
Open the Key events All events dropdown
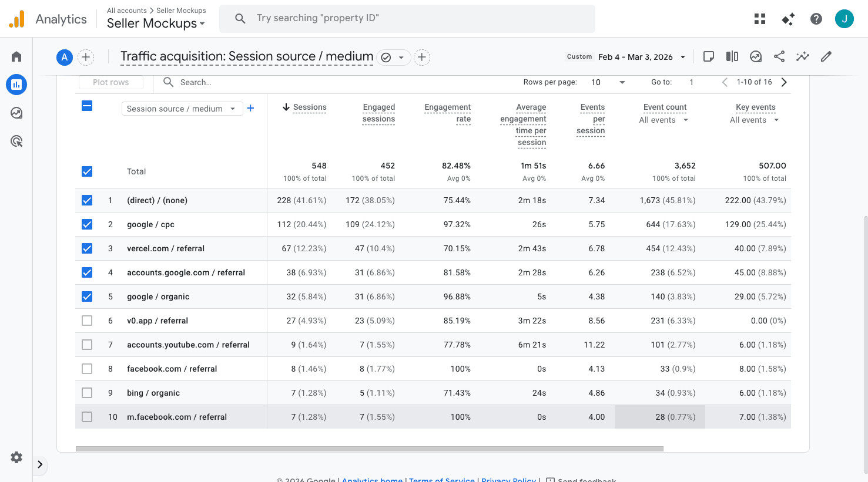(x=755, y=120)
